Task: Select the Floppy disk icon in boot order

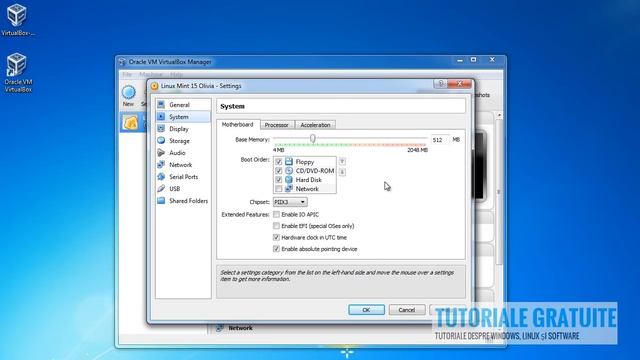Action: (289, 162)
